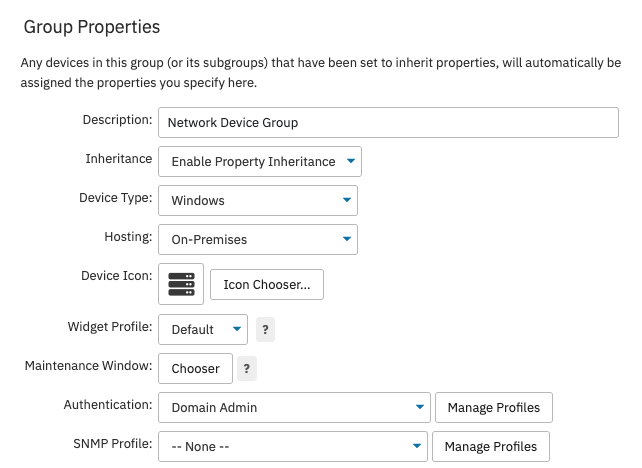This screenshot has width=642, height=468.
Task: Click Manage Profiles next to SNMP Profile
Action: point(491,446)
